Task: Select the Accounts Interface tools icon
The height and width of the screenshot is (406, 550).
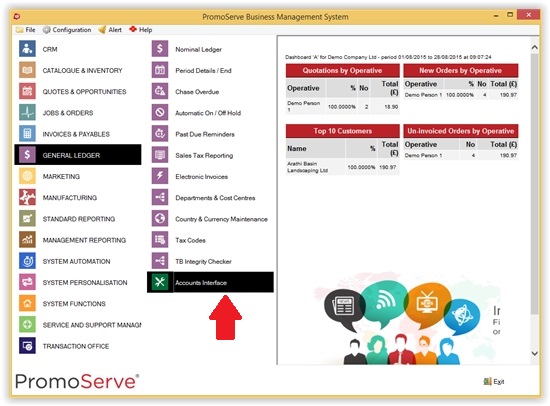Action: 160,282
